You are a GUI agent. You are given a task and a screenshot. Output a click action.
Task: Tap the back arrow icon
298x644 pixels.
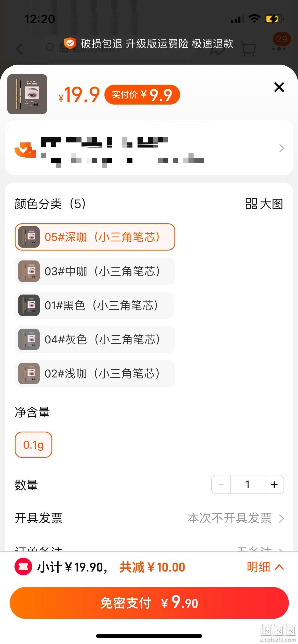pyautogui.click(x=19, y=48)
